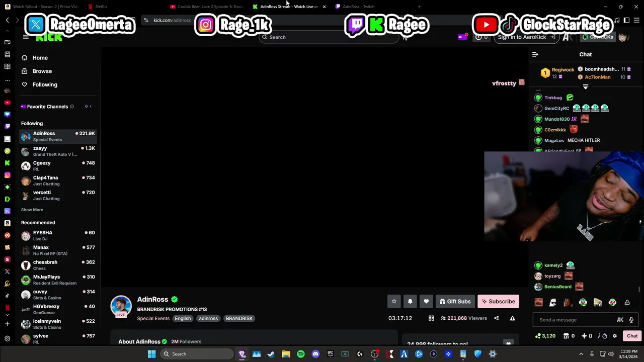Turn on notifications with the bell icon
The width and height of the screenshot is (644, 362).
[x=410, y=301]
